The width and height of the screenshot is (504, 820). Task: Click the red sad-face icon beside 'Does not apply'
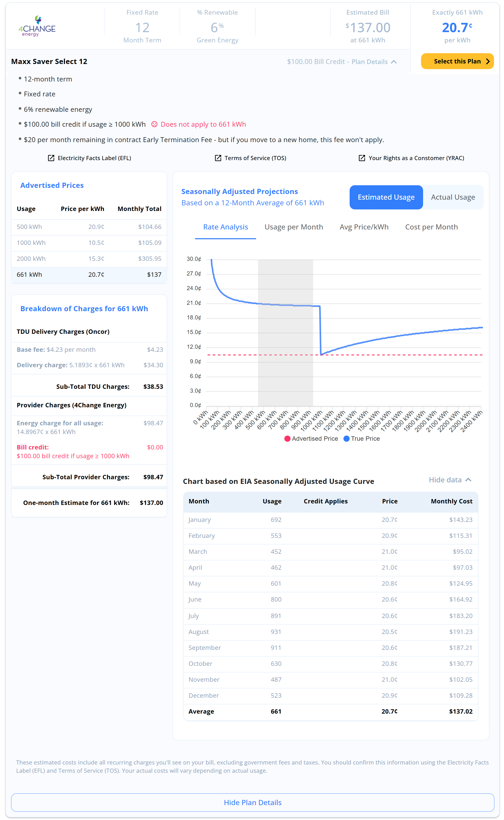tap(154, 124)
